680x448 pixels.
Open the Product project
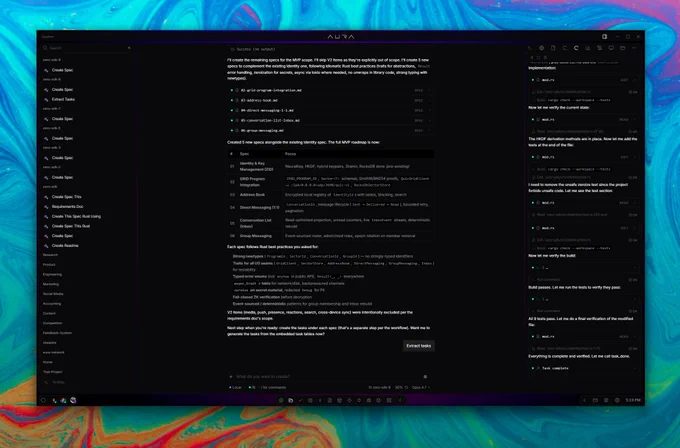(49, 265)
